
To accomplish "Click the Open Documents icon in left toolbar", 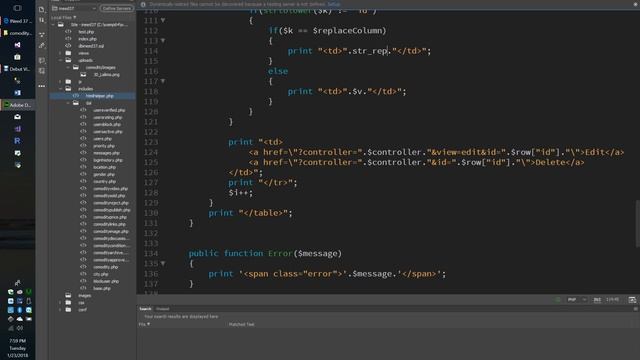I will point(42,9).
